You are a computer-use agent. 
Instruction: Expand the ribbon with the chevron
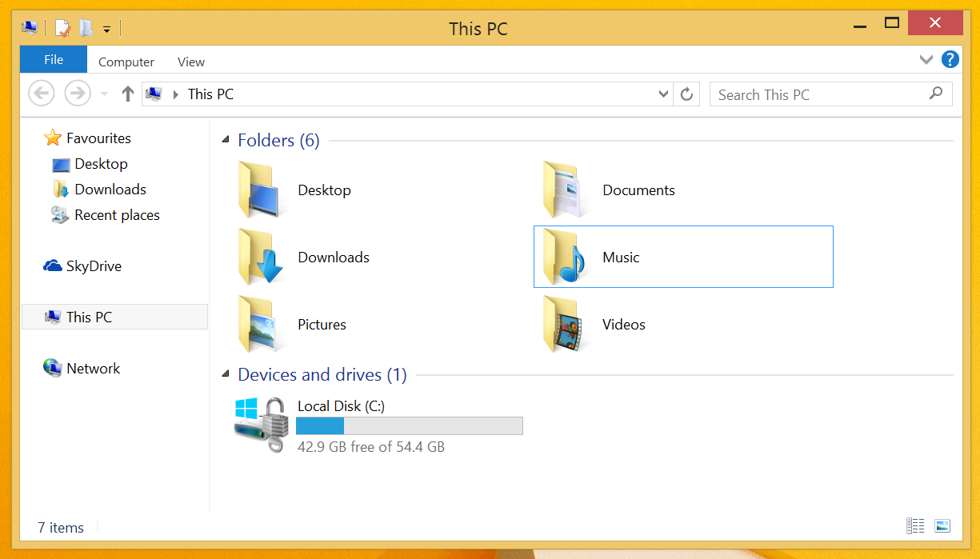click(x=926, y=59)
